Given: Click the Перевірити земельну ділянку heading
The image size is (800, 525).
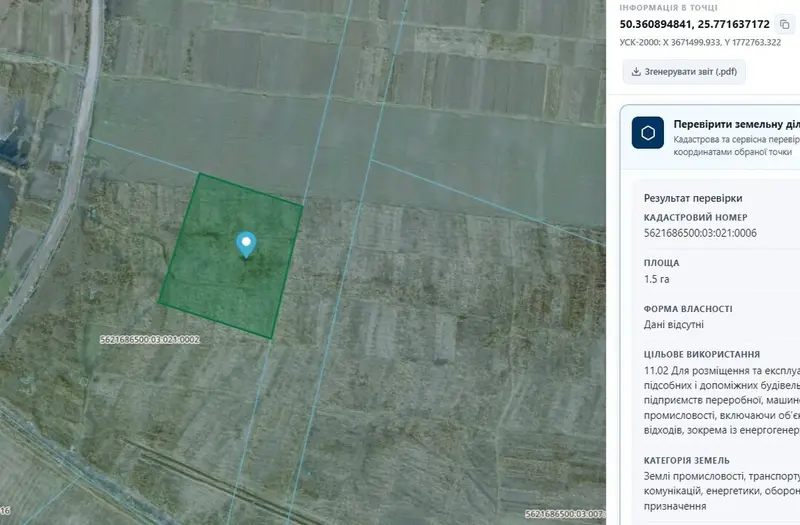Looking at the screenshot, I should point(736,124).
